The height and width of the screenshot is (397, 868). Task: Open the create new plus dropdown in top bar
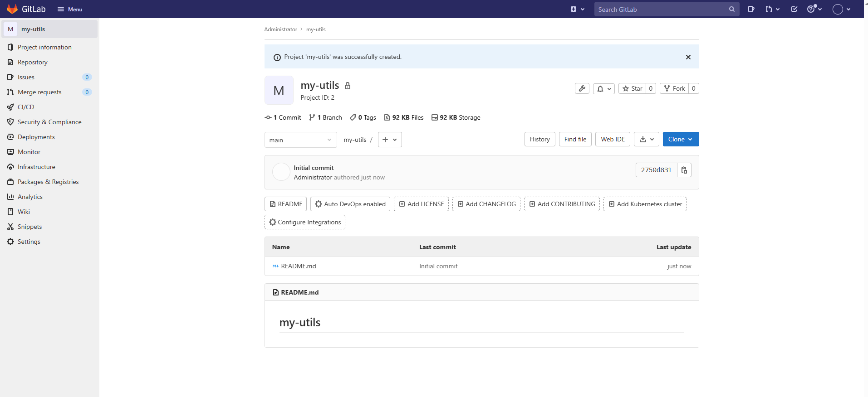tap(577, 9)
